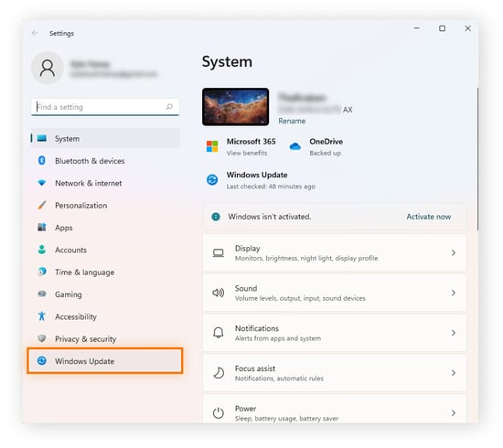Select System label in the sidebar
Screen dimensions: 503x448
[x=67, y=139]
